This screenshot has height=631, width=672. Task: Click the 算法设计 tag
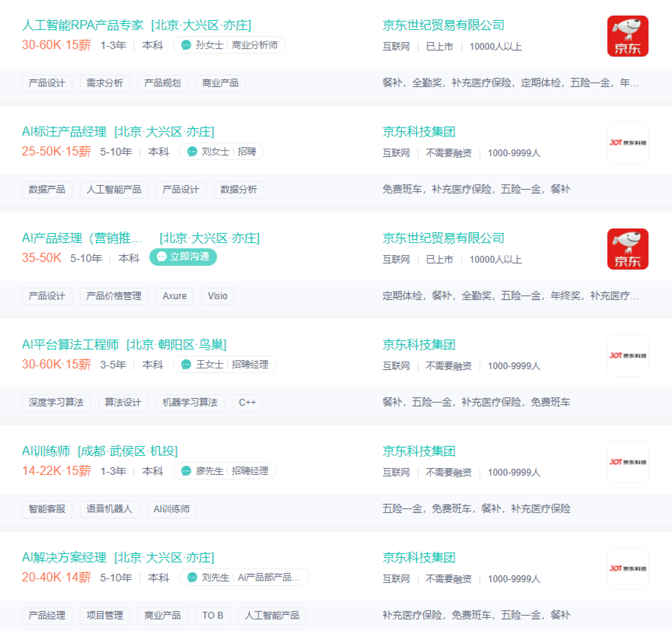(123, 402)
